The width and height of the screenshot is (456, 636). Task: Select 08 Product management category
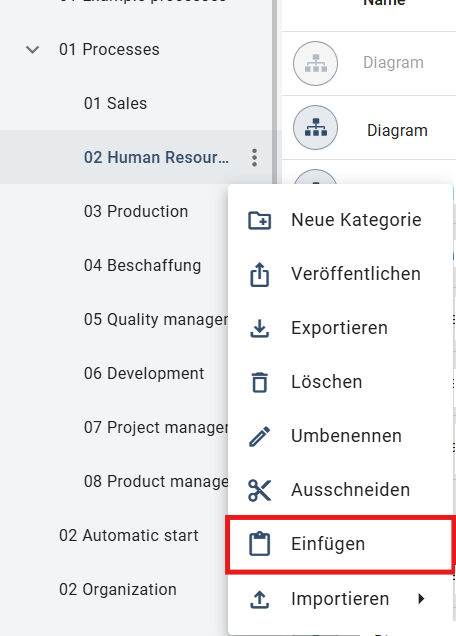[156, 481]
